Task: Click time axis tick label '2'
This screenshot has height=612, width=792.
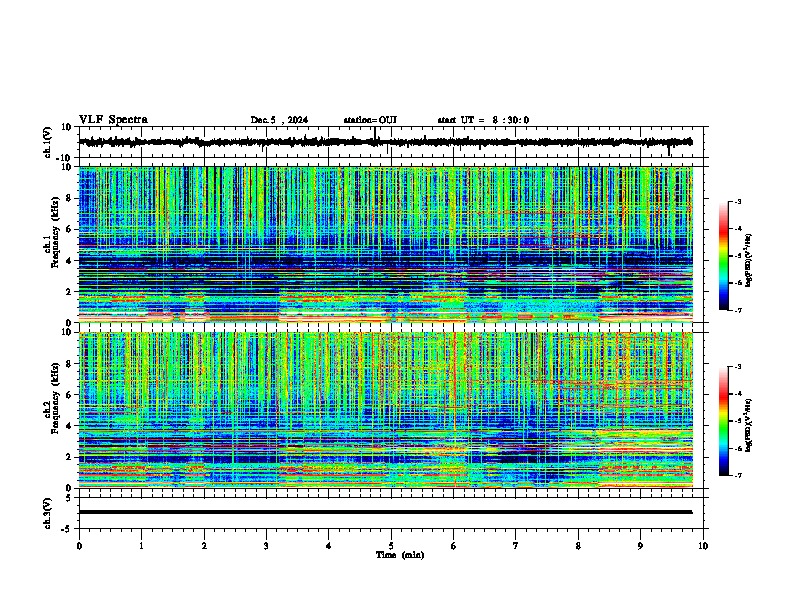Action: 204,546
